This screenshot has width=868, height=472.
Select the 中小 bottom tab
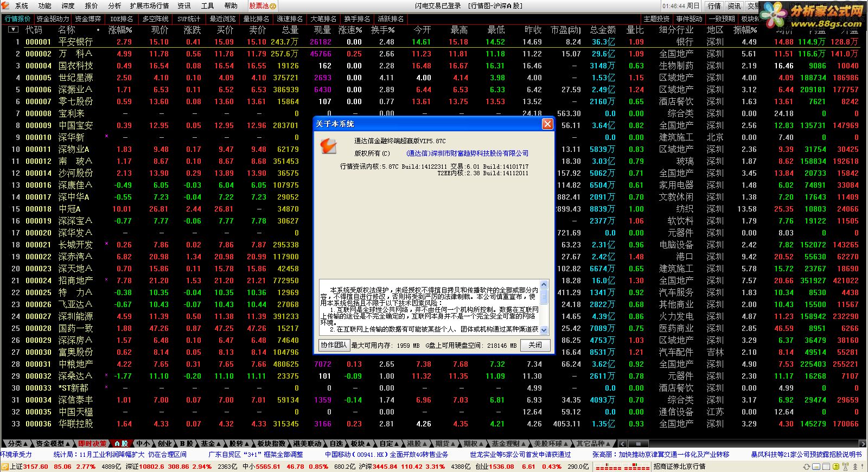(143, 443)
